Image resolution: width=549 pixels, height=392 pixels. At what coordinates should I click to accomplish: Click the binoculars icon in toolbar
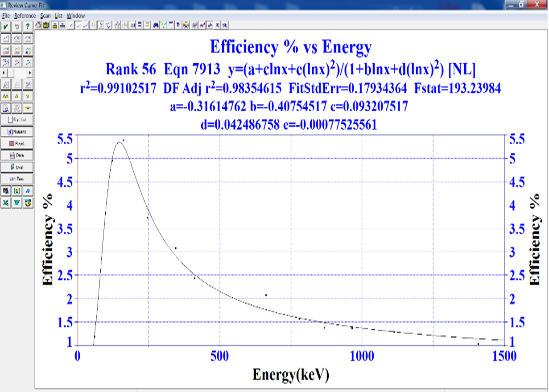point(156,25)
